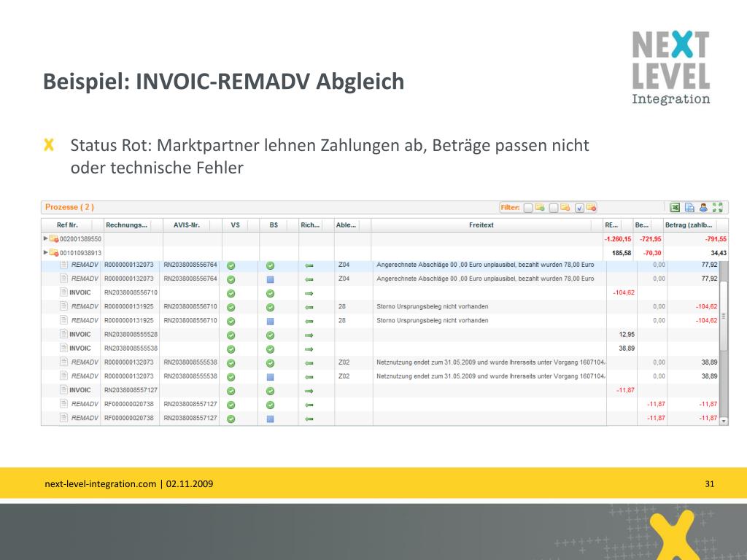Click the green-status folder filter icon
This screenshot has width=747, height=560.
[540, 207]
